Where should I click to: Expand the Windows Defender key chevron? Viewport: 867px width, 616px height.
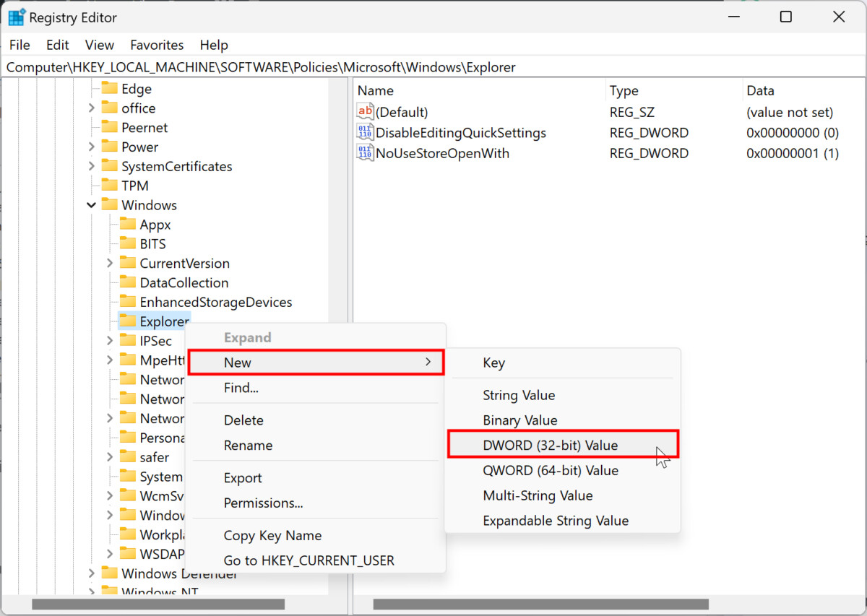click(x=92, y=573)
